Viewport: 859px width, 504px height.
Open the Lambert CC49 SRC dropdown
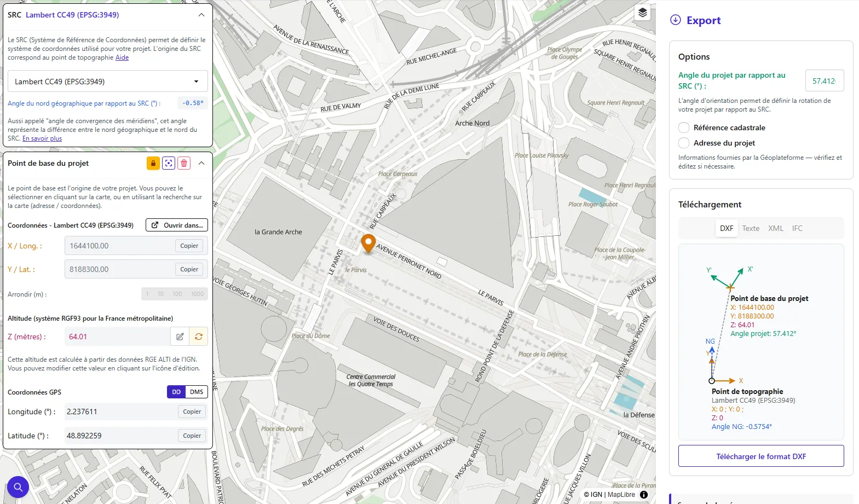(107, 82)
